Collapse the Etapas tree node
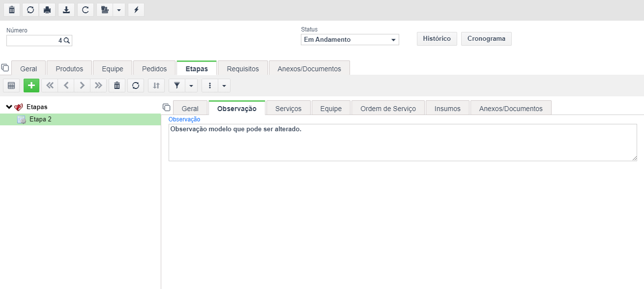Screen dimensions: 644x289 click(x=9, y=107)
